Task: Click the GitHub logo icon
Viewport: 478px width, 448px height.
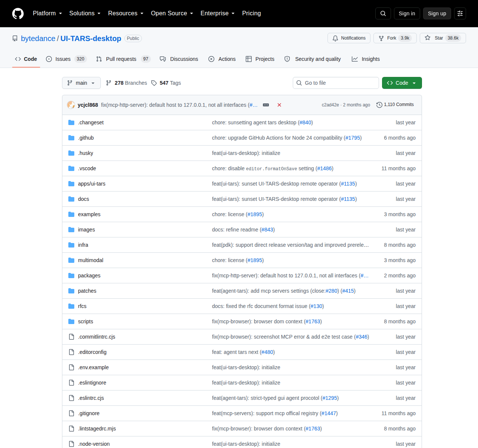Action: point(18,13)
